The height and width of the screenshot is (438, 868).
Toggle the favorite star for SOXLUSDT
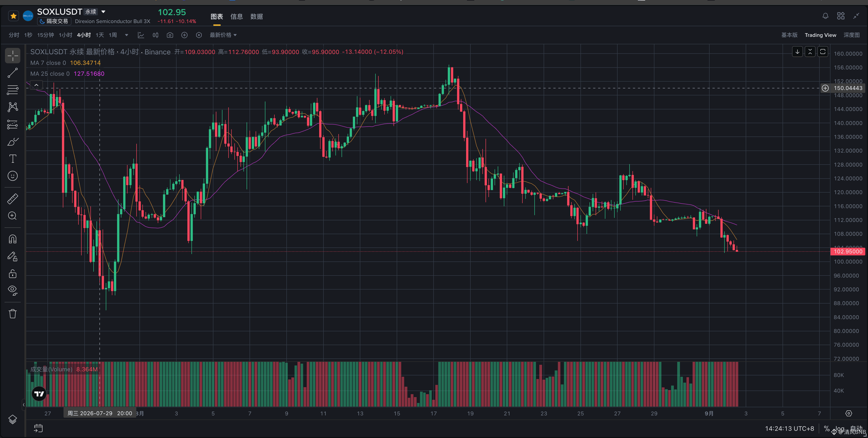tap(14, 16)
